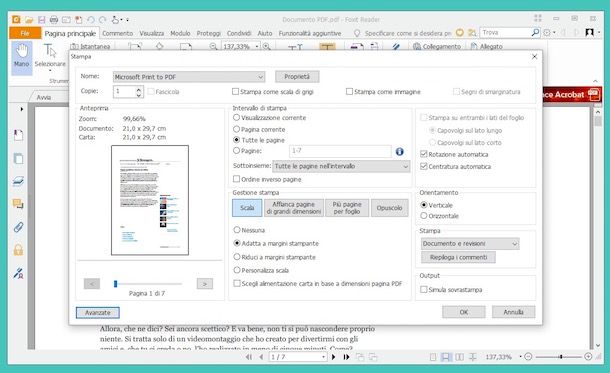The width and height of the screenshot is (610, 373).
Task: Jump to last page in status bar
Action: pyautogui.click(x=346, y=357)
